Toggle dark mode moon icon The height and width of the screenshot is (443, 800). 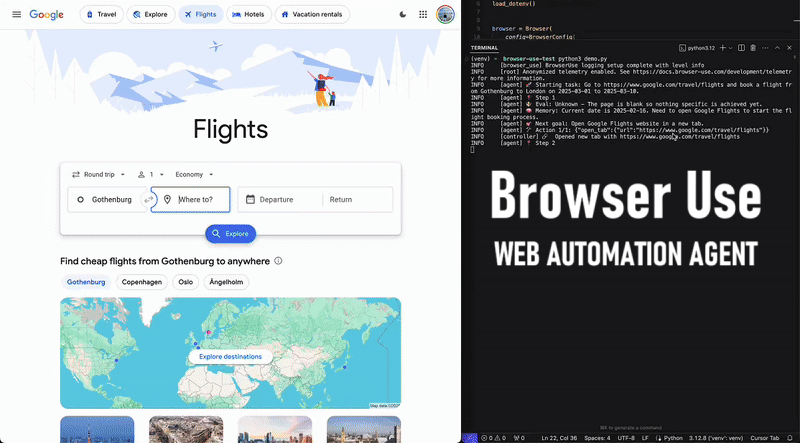tap(403, 14)
